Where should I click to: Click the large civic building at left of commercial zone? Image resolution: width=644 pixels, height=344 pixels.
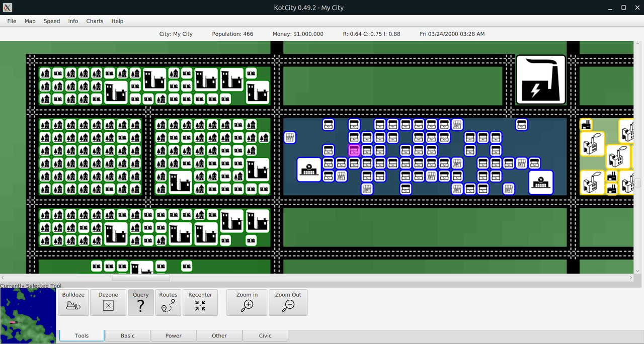[x=309, y=169]
